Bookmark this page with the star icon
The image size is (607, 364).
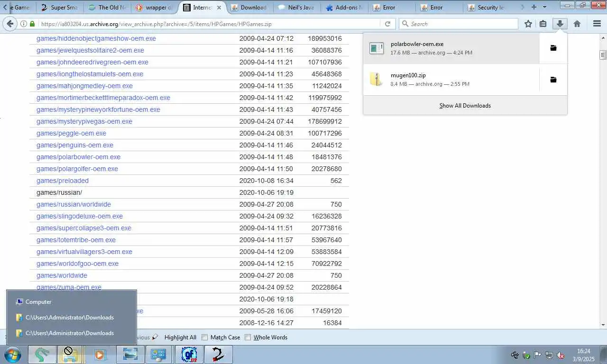[528, 24]
